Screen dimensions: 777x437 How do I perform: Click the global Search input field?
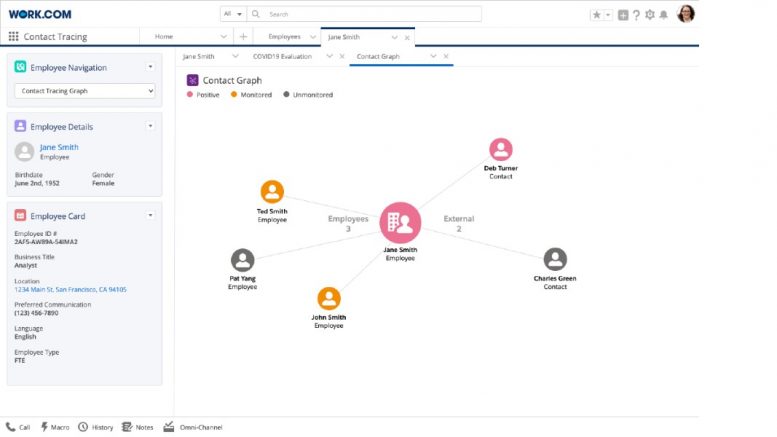click(370, 14)
